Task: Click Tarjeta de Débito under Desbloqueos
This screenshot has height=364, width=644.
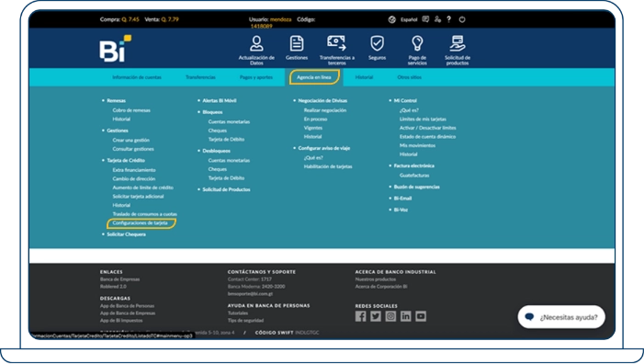Action: (226, 178)
